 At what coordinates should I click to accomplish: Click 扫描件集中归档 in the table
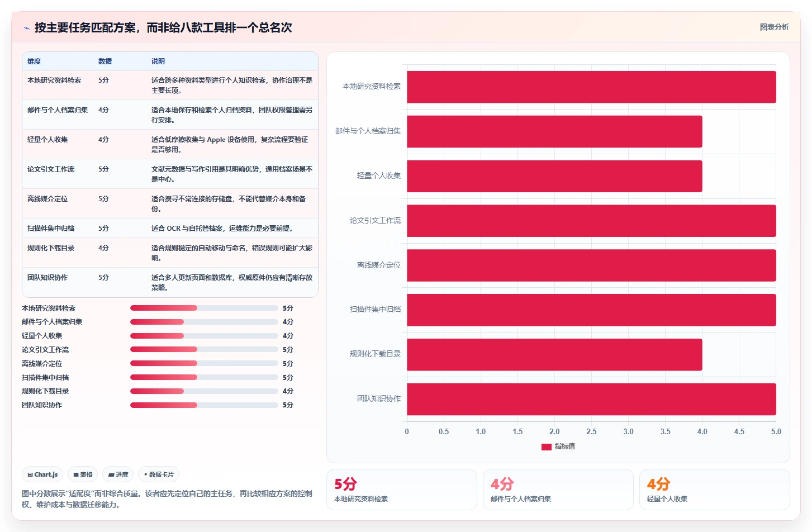tap(51, 229)
